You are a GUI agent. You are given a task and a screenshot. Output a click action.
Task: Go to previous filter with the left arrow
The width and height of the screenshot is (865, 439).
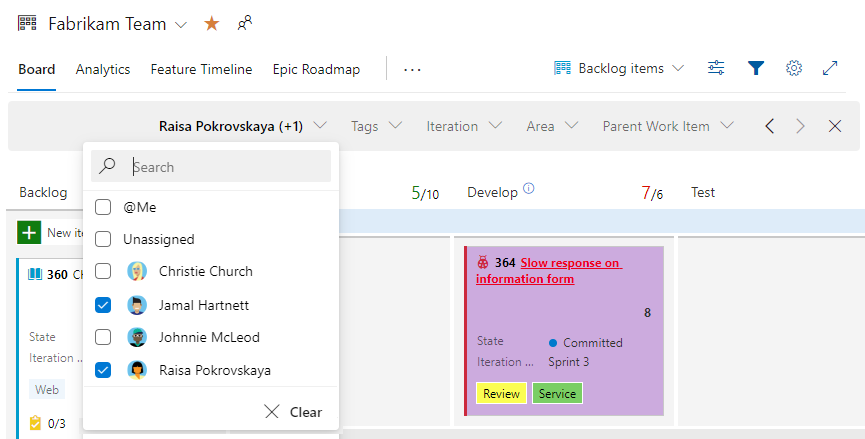tap(770, 126)
